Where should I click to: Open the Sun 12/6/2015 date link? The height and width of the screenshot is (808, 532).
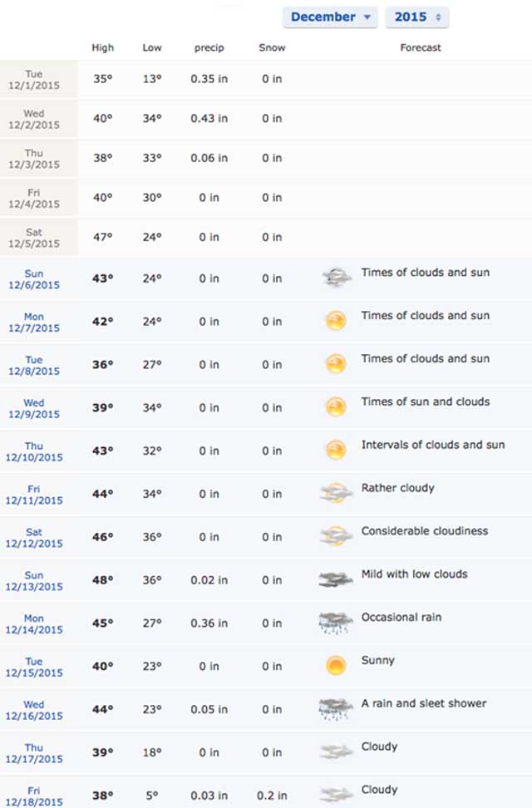point(34,278)
